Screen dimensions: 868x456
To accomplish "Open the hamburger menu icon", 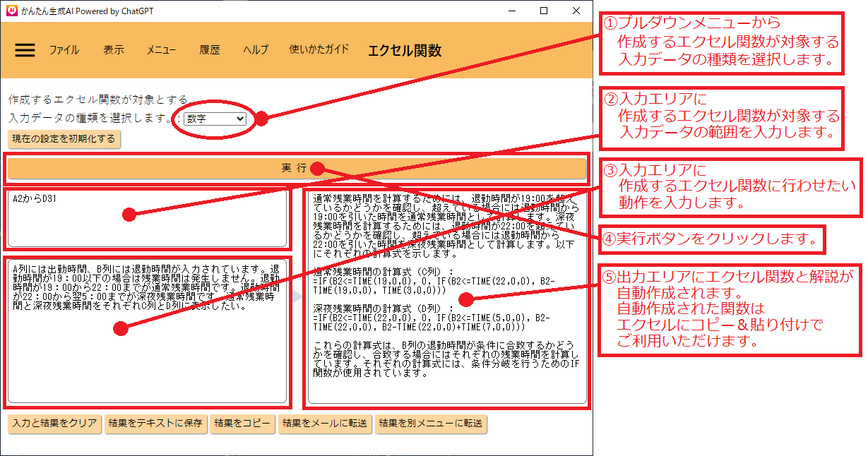I will (25, 50).
